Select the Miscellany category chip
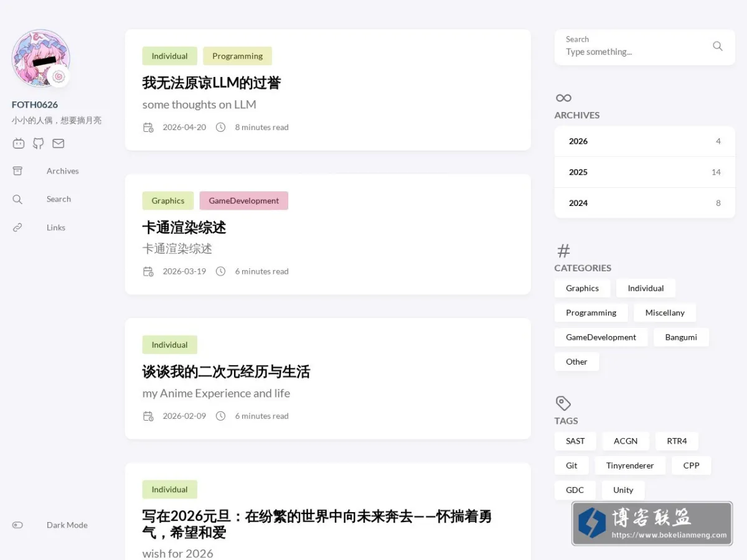 pos(665,313)
